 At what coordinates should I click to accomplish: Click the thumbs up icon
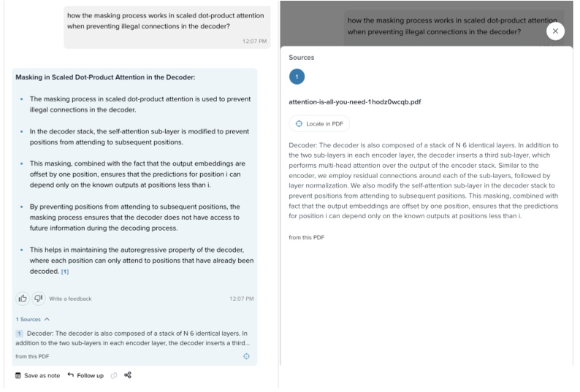tap(23, 298)
